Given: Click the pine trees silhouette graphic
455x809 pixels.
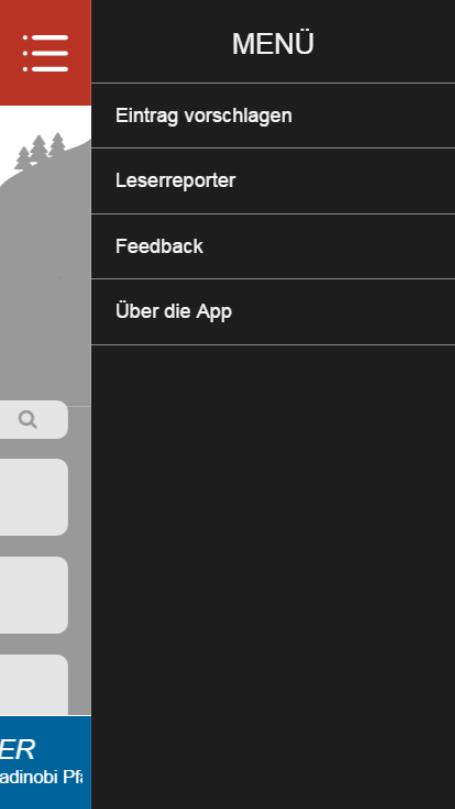Looking at the screenshot, I should click(40, 151).
